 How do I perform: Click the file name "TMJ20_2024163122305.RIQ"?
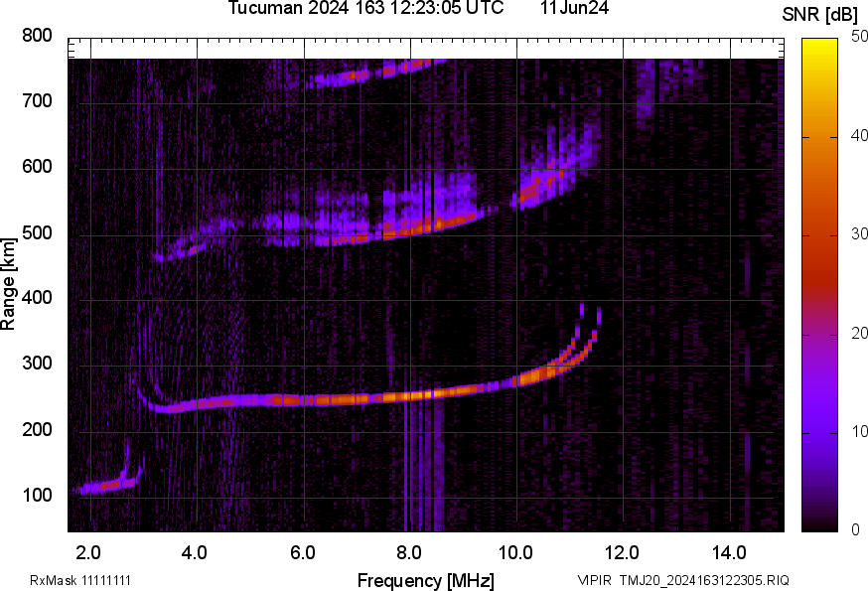(x=704, y=581)
